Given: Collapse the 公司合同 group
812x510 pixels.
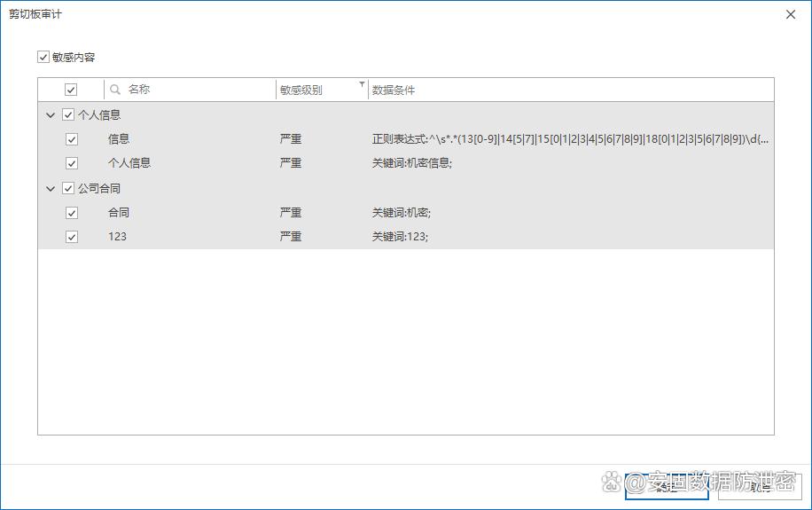Looking at the screenshot, I should click(51, 189).
